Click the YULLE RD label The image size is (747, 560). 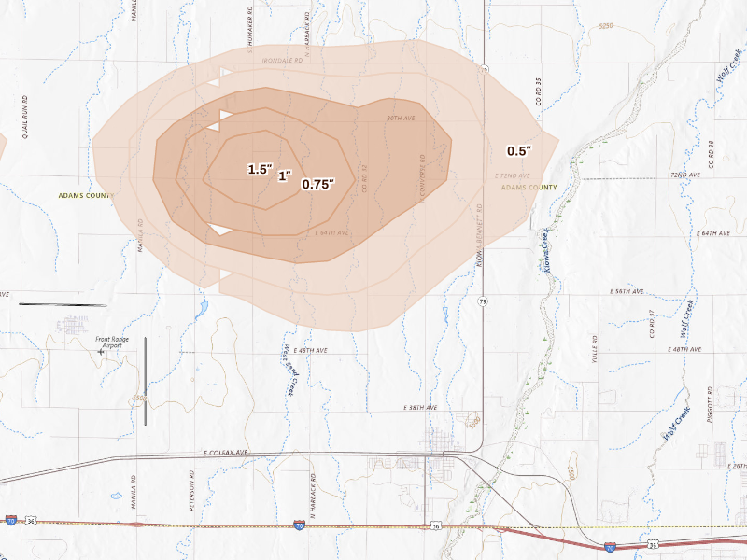tap(595, 349)
